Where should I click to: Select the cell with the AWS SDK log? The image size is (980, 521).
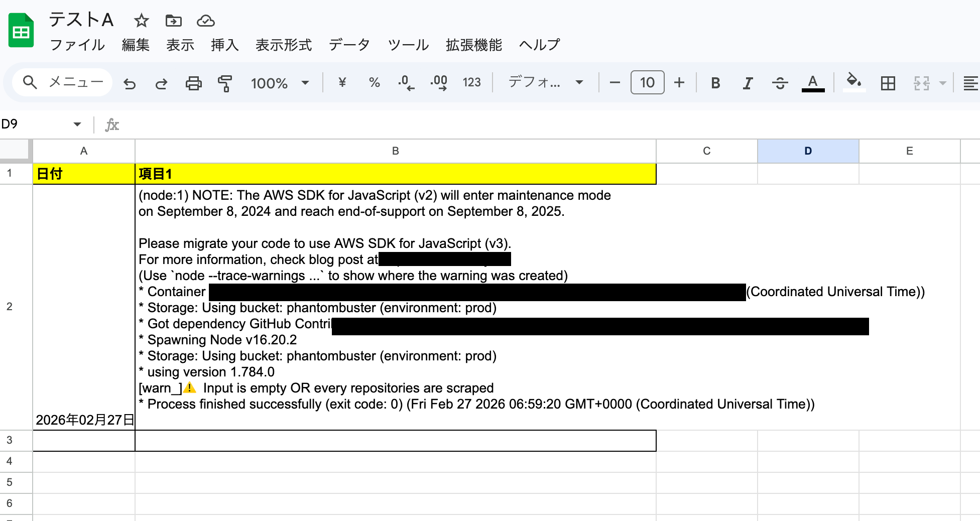(x=396, y=307)
